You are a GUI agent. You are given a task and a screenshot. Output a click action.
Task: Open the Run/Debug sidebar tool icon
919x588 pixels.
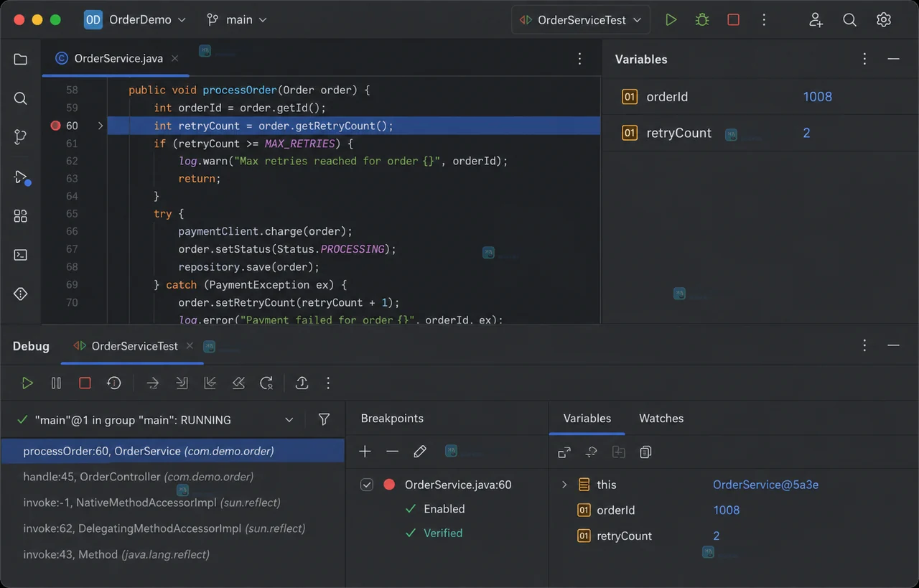21,177
